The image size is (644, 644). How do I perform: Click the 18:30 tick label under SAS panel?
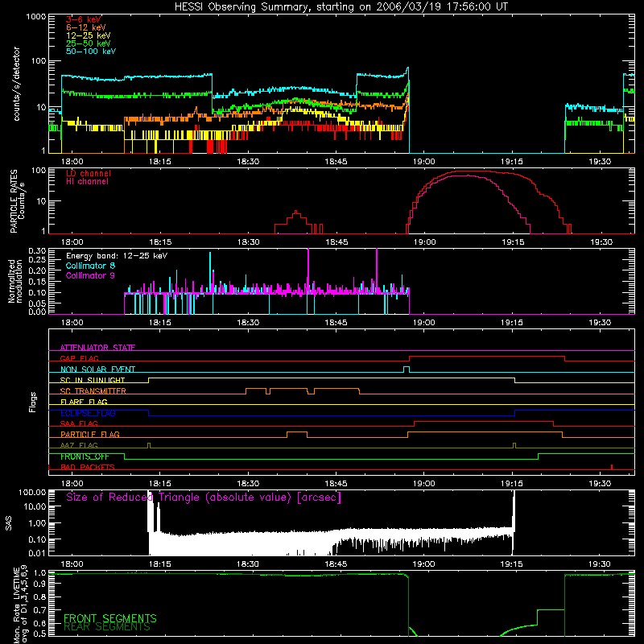[248, 564]
